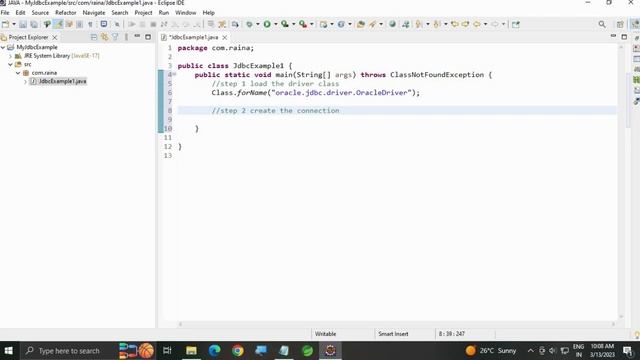Open the Debug dropdown arrow
Viewport: 640px width, 360px height.
258,24
